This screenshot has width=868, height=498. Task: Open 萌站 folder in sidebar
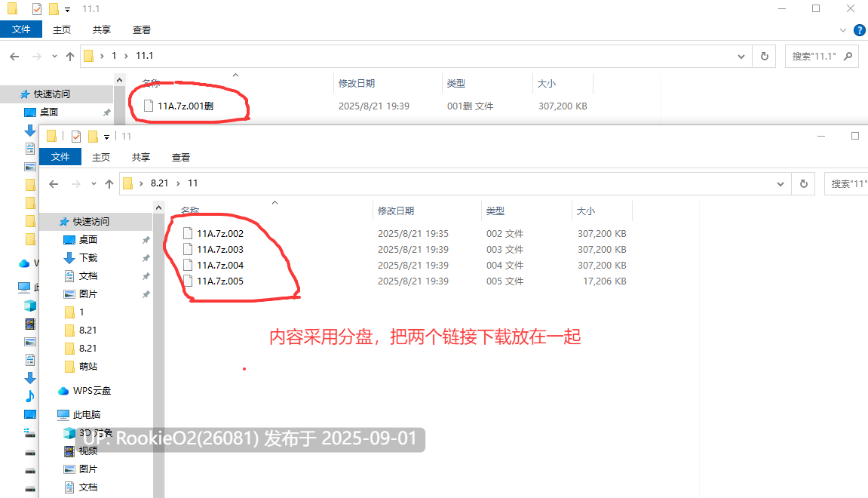[88, 366]
